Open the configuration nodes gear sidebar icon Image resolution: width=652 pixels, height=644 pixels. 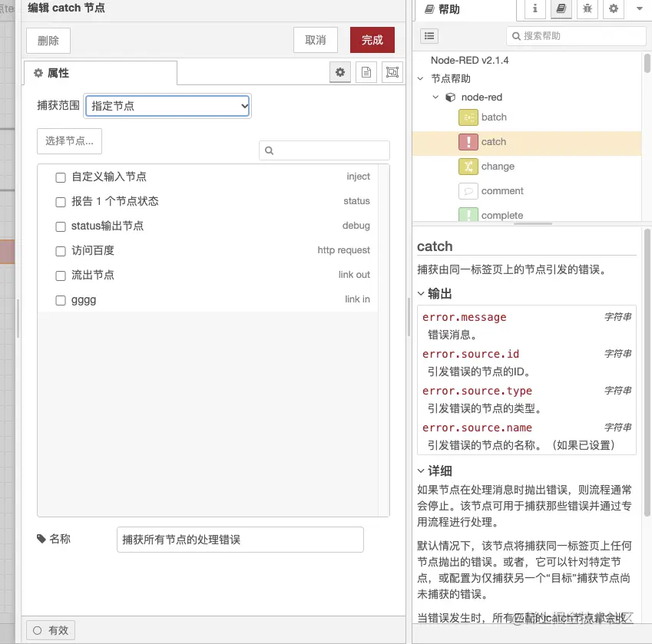coord(614,8)
